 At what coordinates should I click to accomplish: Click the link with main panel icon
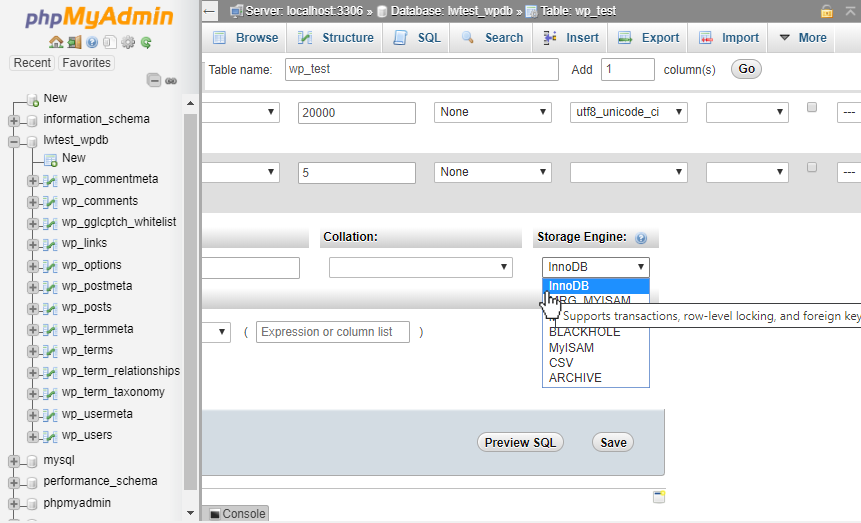tap(171, 80)
